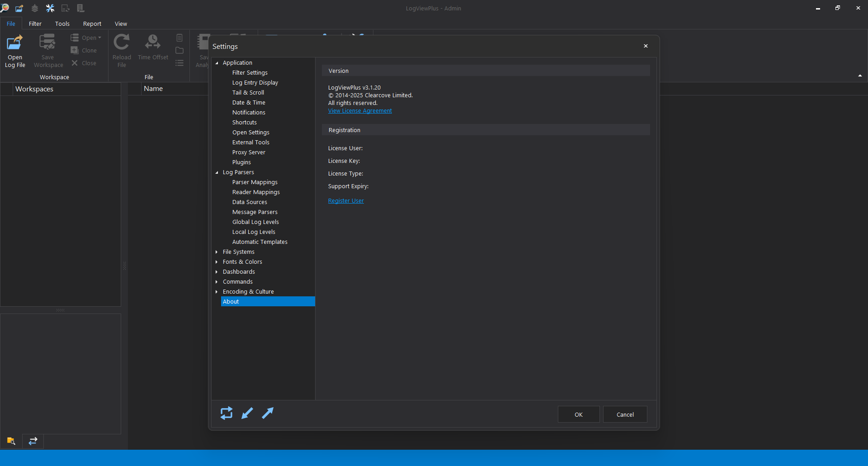Viewport: 868px width, 466px height.
Task: Click the Clone workspace button
Action: (x=84, y=50)
